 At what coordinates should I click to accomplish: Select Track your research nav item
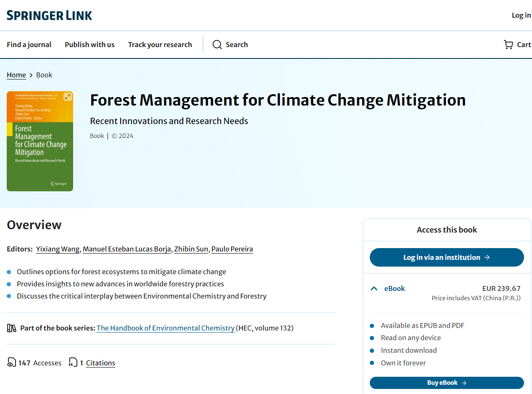pyautogui.click(x=160, y=45)
